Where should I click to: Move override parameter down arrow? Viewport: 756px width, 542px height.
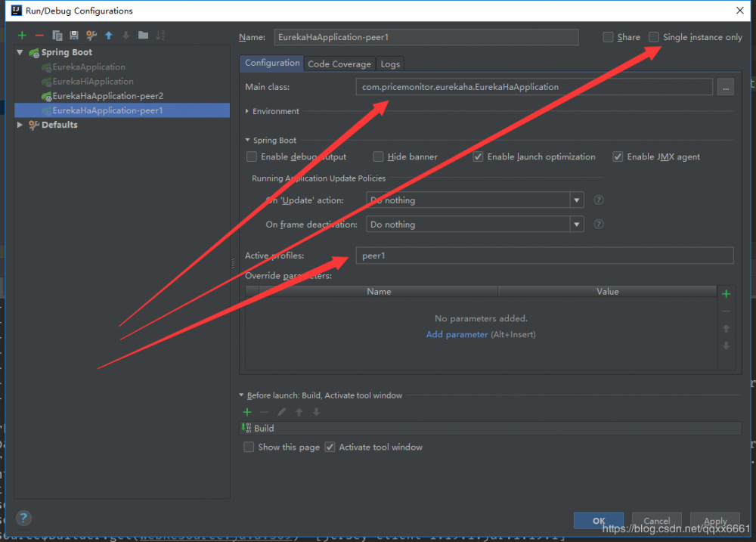(x=726, y=345)
